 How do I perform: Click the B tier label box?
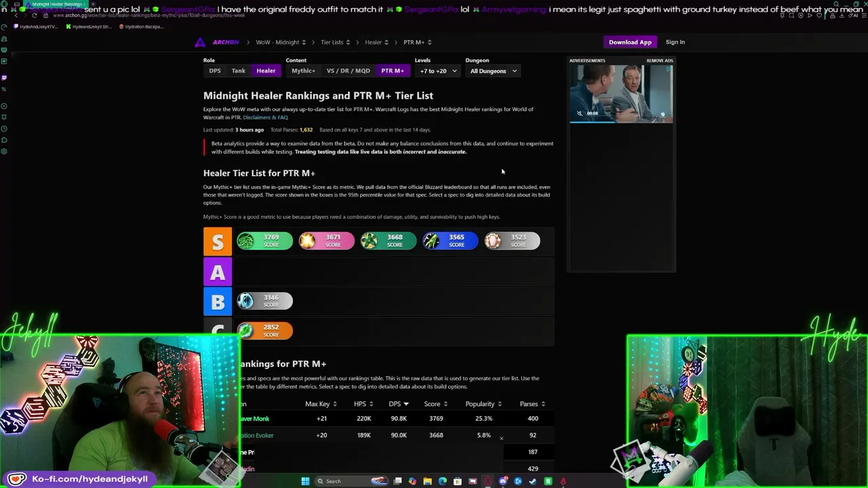tap(218, 301)
